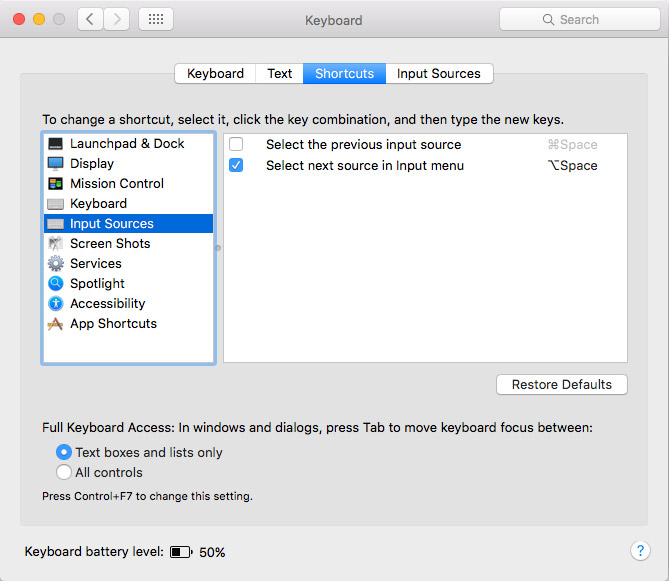Image resolution: width=669 pixels, height=581 pixels.
Task: Click the Launchpad & Dock icon
Action: 55,144
